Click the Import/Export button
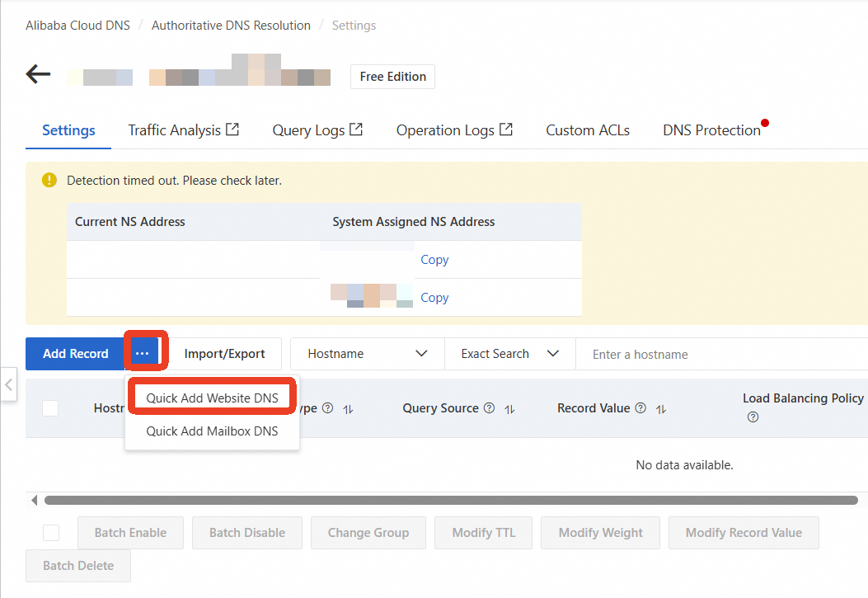868x598 pixels. (x=225, y=354)
